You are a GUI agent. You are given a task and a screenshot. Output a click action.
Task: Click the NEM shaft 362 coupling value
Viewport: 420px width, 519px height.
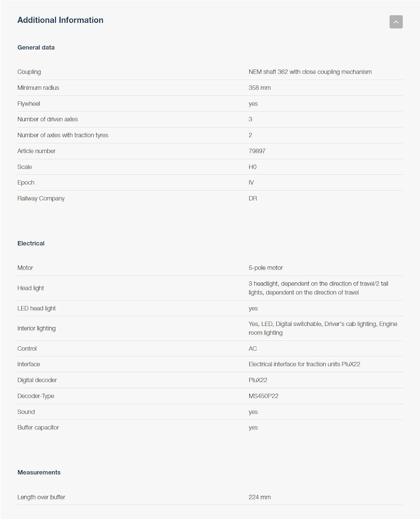click(x=310, y=72)
